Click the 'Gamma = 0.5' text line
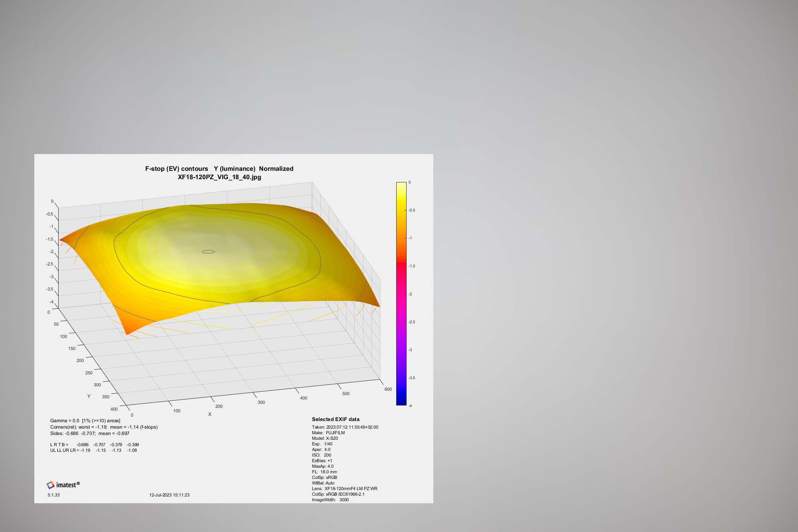Viewport: 798px width, 532px height. [85, 421]
